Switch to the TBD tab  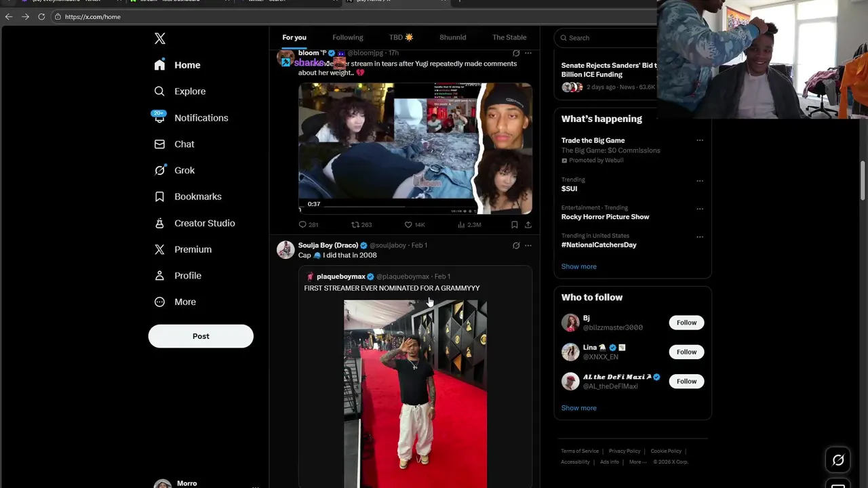coord(401,37)
